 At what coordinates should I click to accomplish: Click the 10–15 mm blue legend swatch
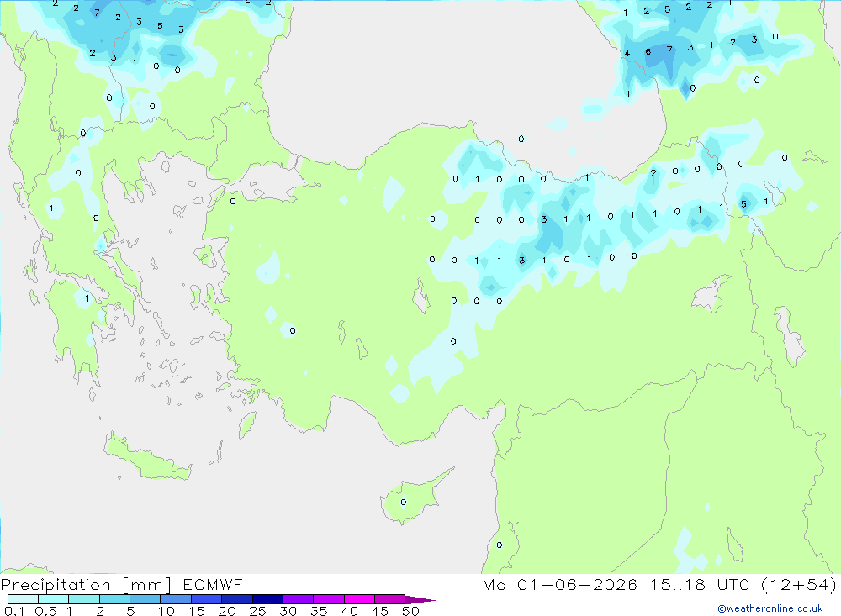[176, 599]
